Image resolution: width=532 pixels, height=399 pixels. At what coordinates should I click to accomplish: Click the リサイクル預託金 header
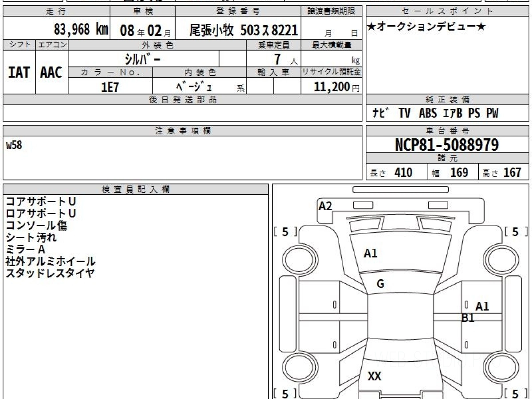(x=332, y=72)
